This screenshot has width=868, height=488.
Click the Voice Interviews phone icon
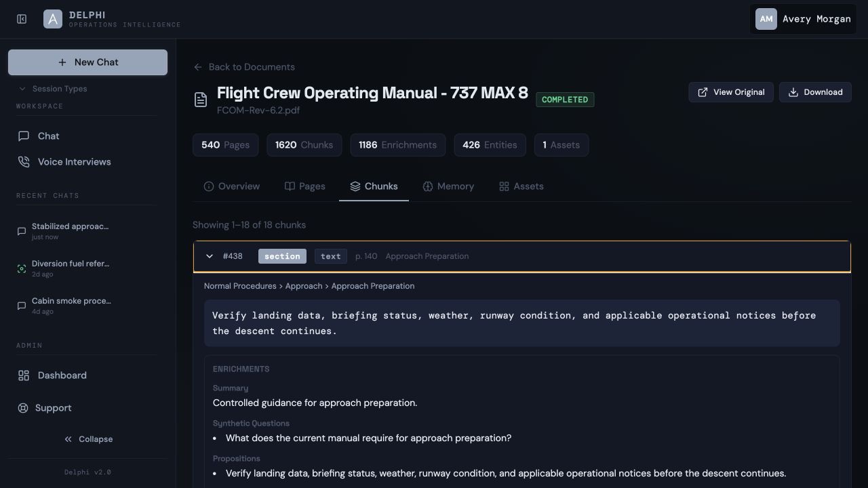[x=24, y=162]
